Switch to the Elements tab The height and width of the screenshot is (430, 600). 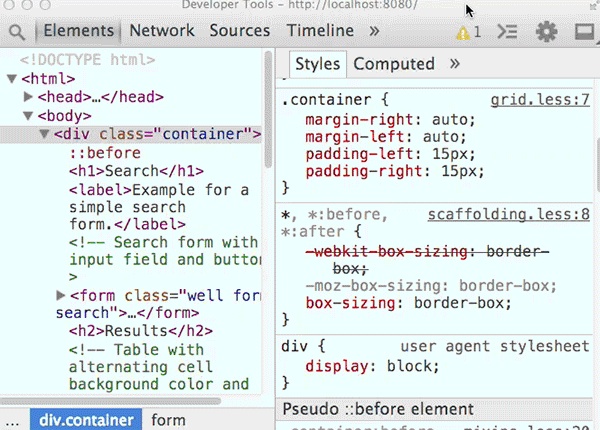[x=79, y=31]
